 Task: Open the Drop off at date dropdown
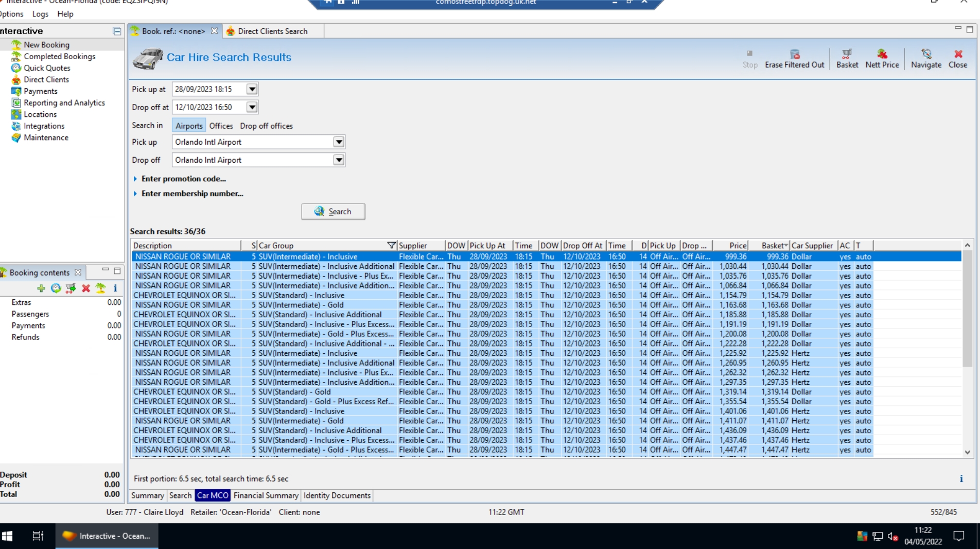[252, 107]
